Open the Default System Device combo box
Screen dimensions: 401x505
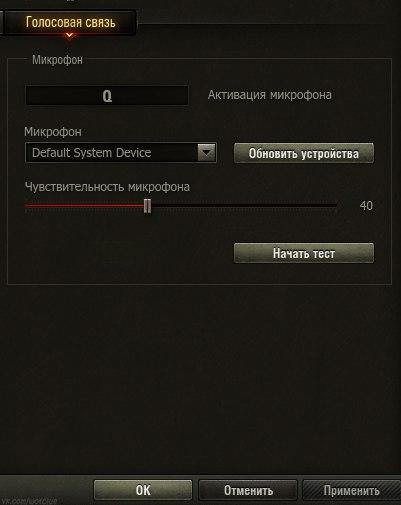coord(121,153)
